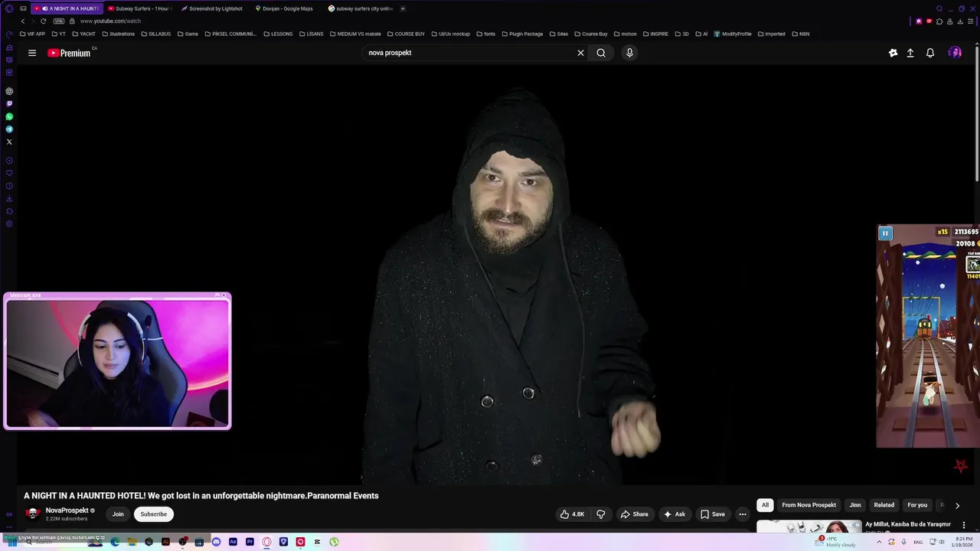Open Twitch in Opera sidebar
The width and height of the screenshot is (980, 551).
pos(9,103)
